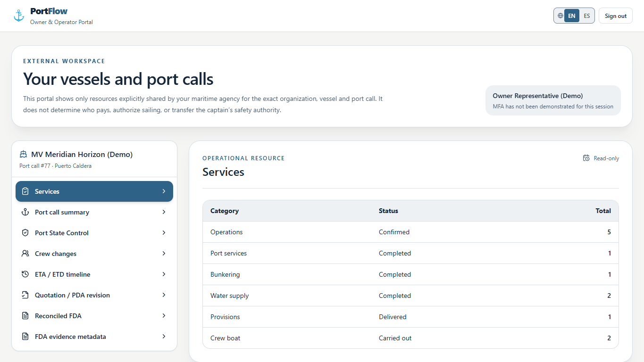
Task: Click the Confirmed status for Operations
Action: (x=394, y=232)
